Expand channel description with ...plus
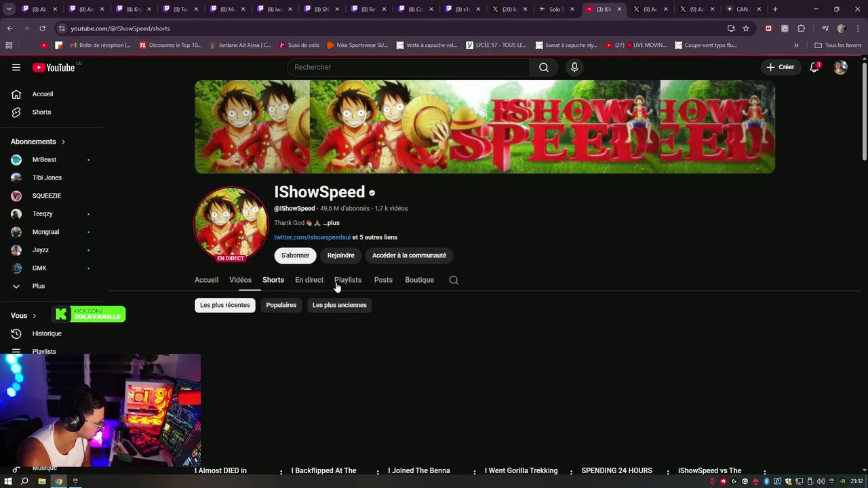868x488 pixels. click(331, 222)
